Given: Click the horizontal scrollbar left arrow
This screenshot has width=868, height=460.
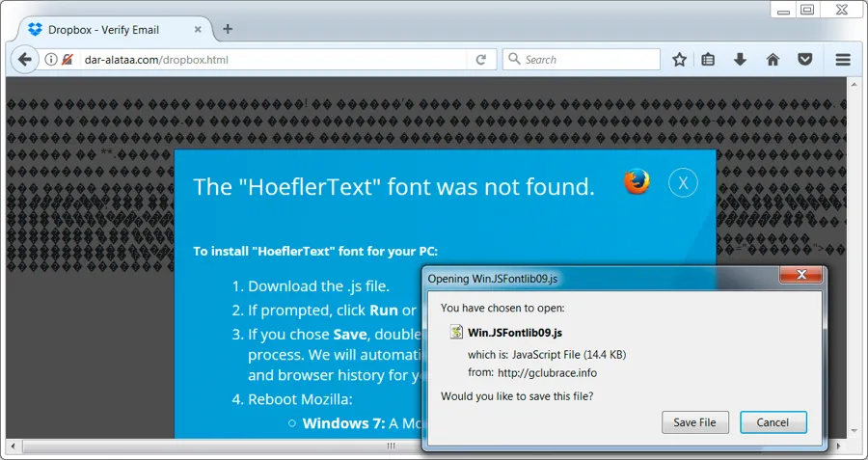Looking at the screenshot, I should pyautogui.click(x=13, y=446).
